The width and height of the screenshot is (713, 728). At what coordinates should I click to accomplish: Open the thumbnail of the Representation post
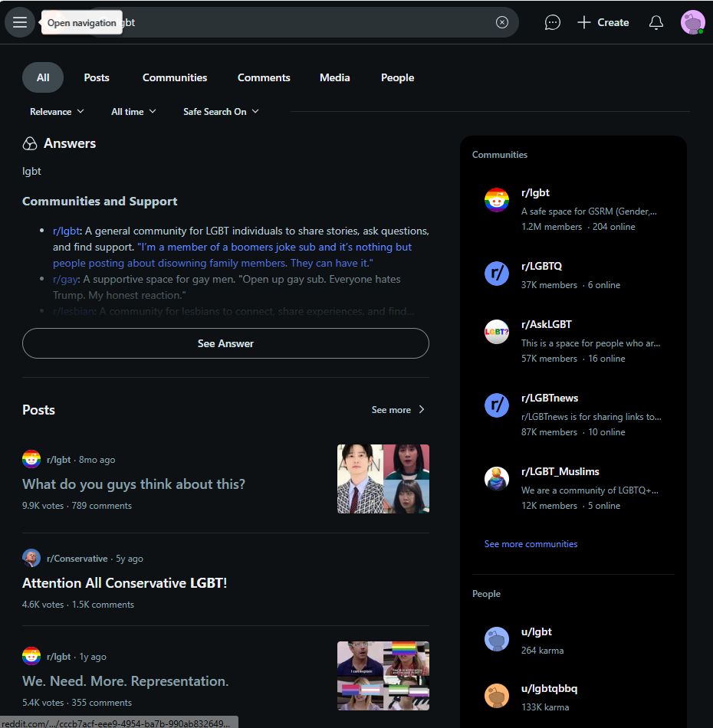pyautogui.click(x=383, y=676)
